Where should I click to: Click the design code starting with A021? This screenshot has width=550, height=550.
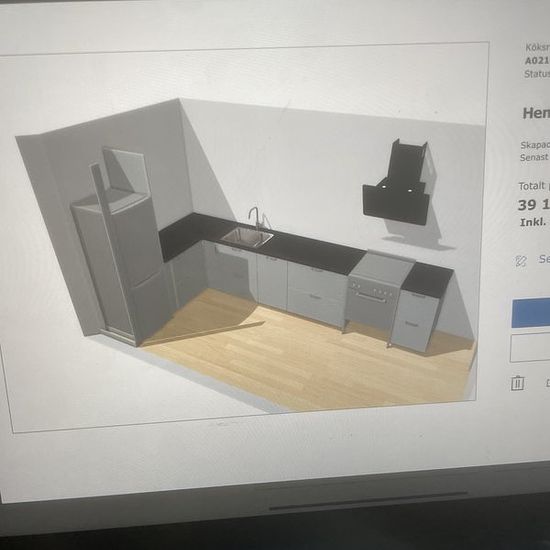[537, 60]
